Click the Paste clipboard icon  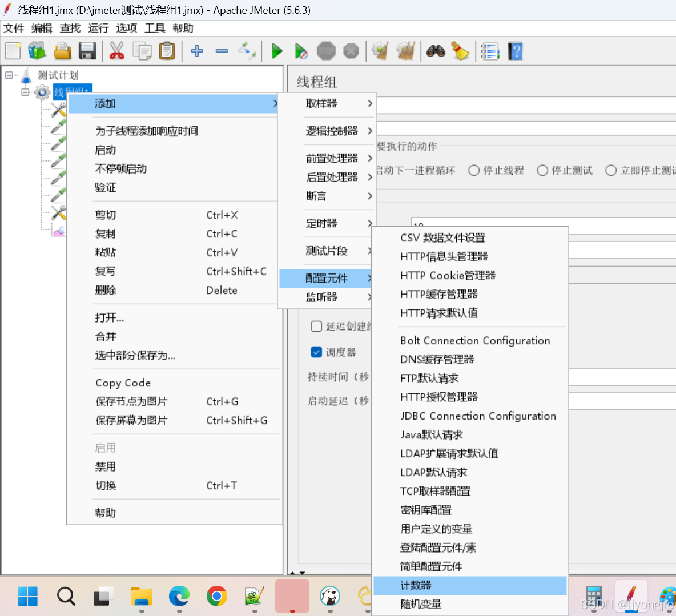(167, 51)
